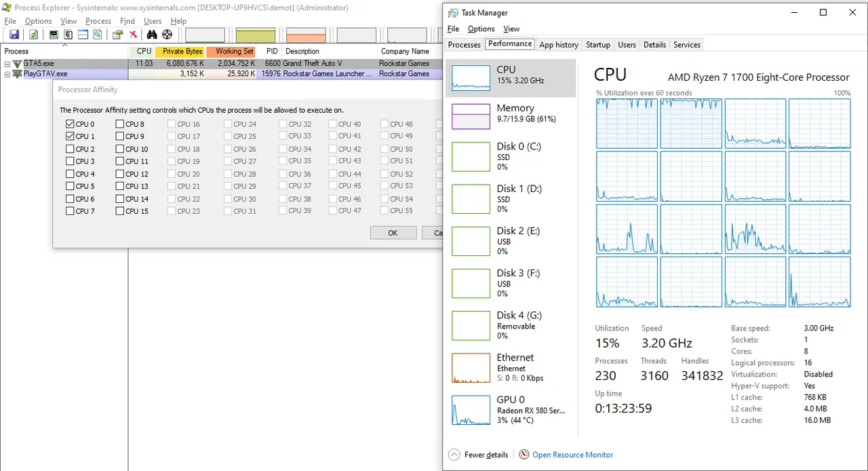Click the red X Kill Process icon
The height and width of the screenshot is (471, 868).
[133, 35]
